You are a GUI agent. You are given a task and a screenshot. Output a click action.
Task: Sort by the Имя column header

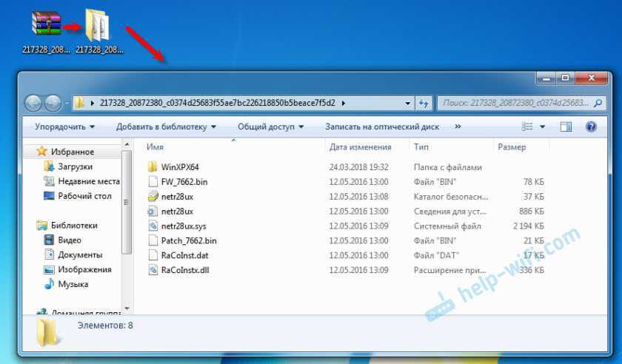[x=155, y=147]
